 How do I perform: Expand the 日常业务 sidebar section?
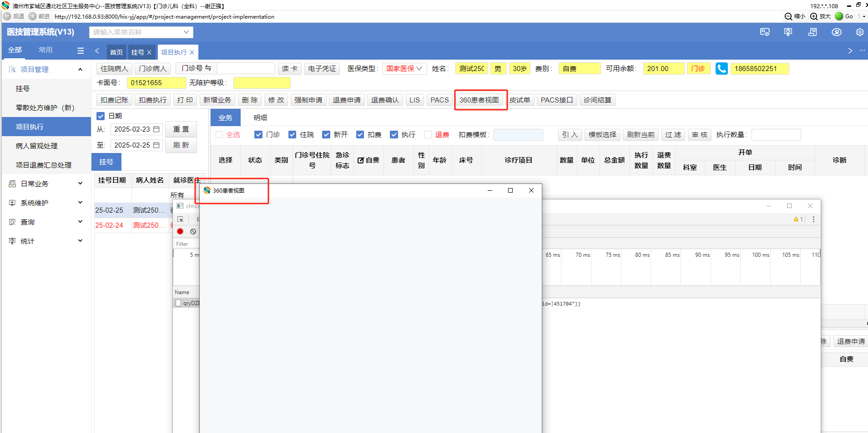click(x=80, y=183)
